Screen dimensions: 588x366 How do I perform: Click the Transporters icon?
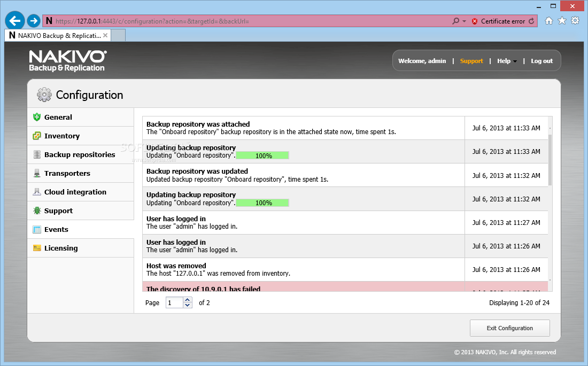click(37, 173)
